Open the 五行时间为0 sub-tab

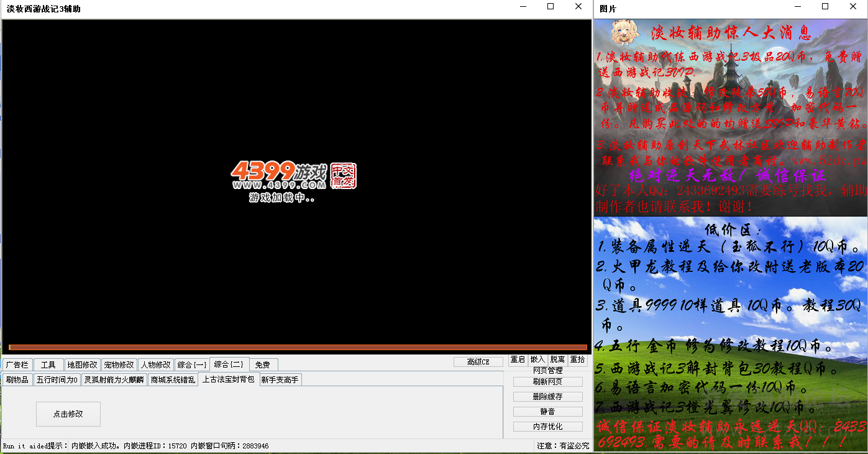point(57,379)
